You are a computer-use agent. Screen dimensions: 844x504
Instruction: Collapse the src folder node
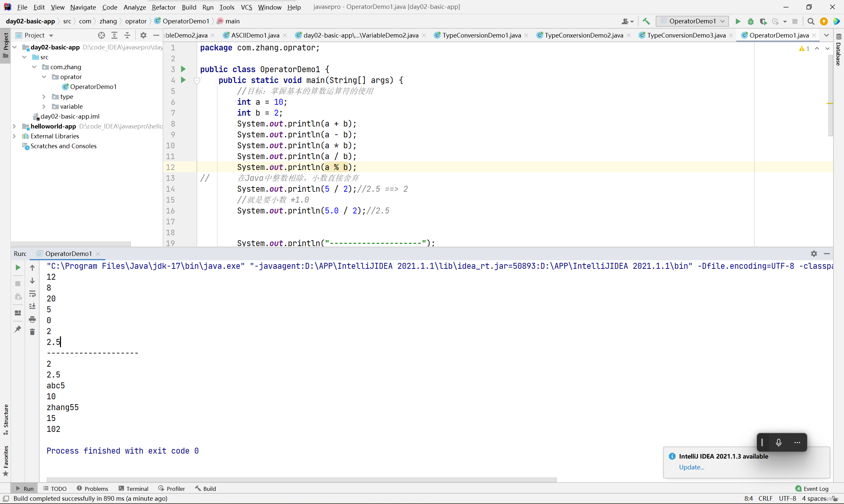[24, 57]
